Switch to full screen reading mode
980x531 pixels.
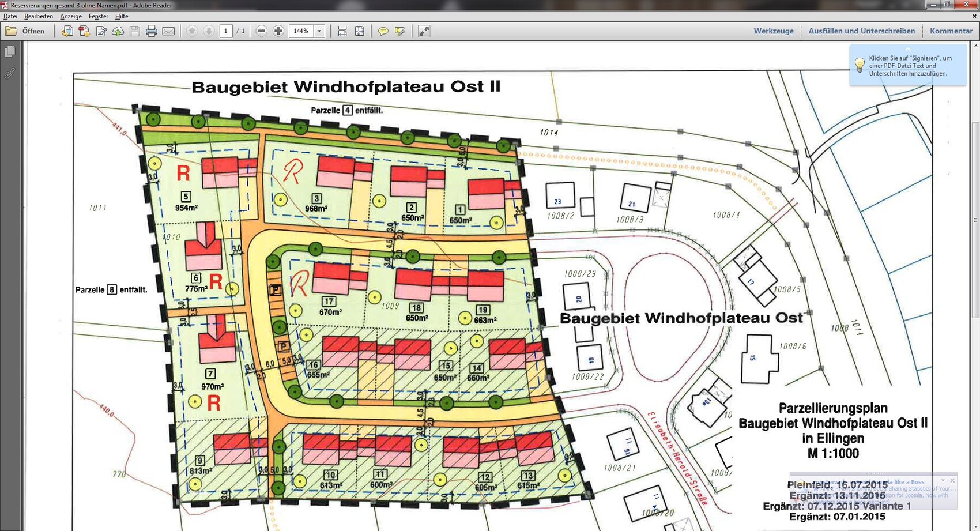click(424, 31)
